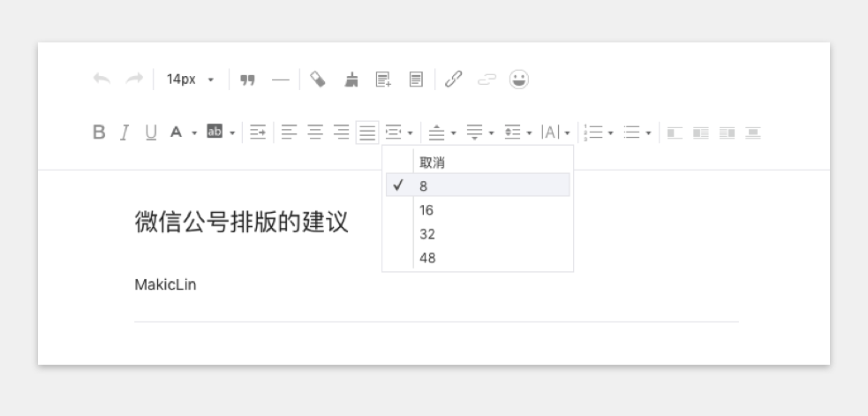Select 48 in the dropdown list

point(427,258)
